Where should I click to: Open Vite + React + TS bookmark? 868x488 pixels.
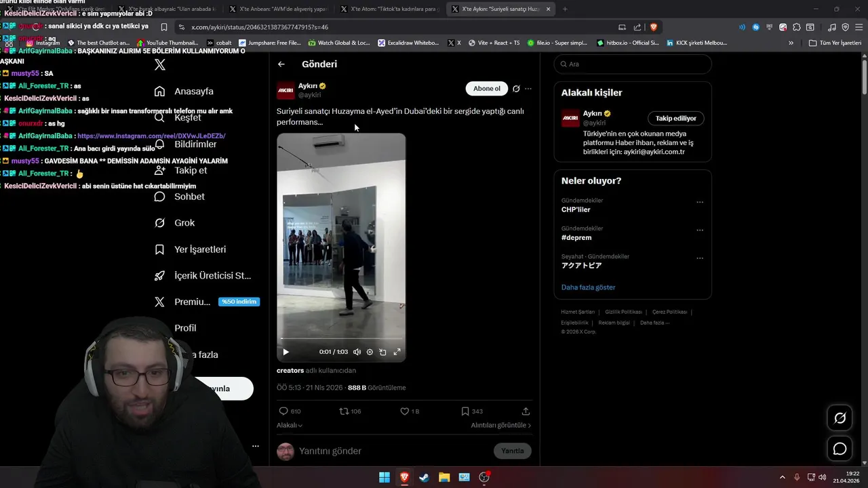pos(493,43)
